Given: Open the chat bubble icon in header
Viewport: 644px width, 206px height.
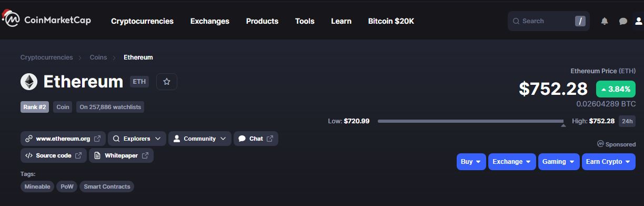Looking at the screenshot, I should point(623,21).
